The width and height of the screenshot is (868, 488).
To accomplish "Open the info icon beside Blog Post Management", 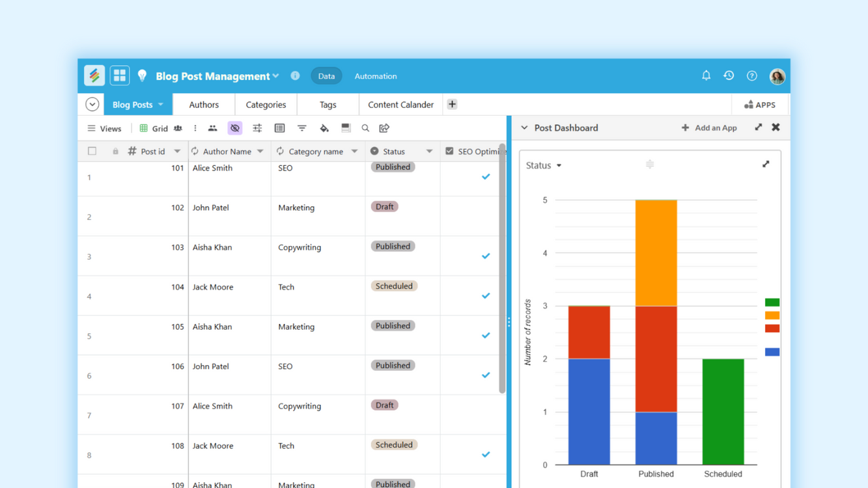I will click(x=295, y=75).
